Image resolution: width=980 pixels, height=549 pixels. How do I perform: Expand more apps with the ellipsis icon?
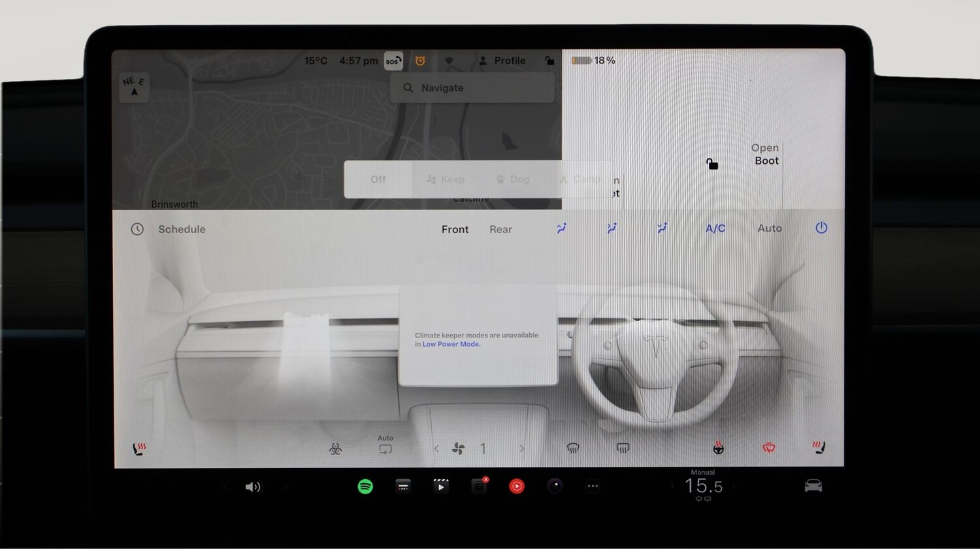[x=593, y=486]
